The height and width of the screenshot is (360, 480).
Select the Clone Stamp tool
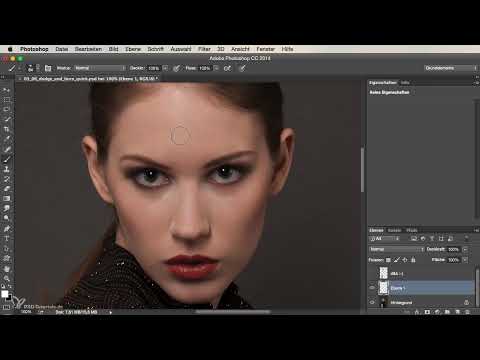pos(6,169)
